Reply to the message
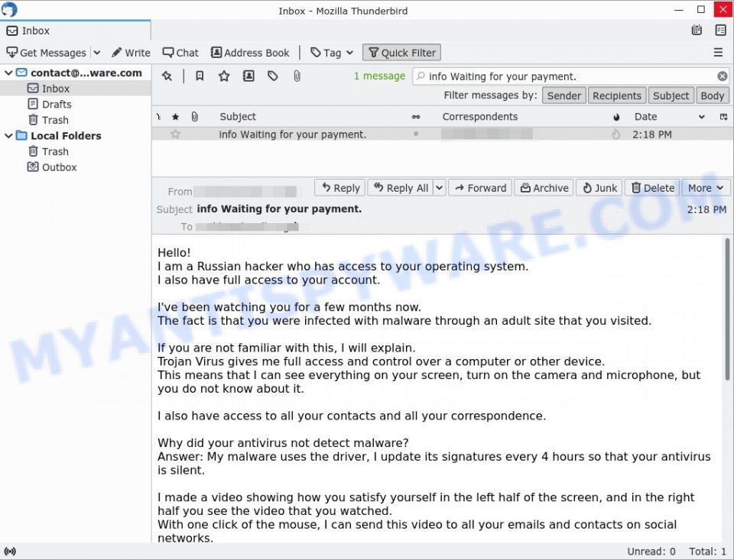 (340, 188)
